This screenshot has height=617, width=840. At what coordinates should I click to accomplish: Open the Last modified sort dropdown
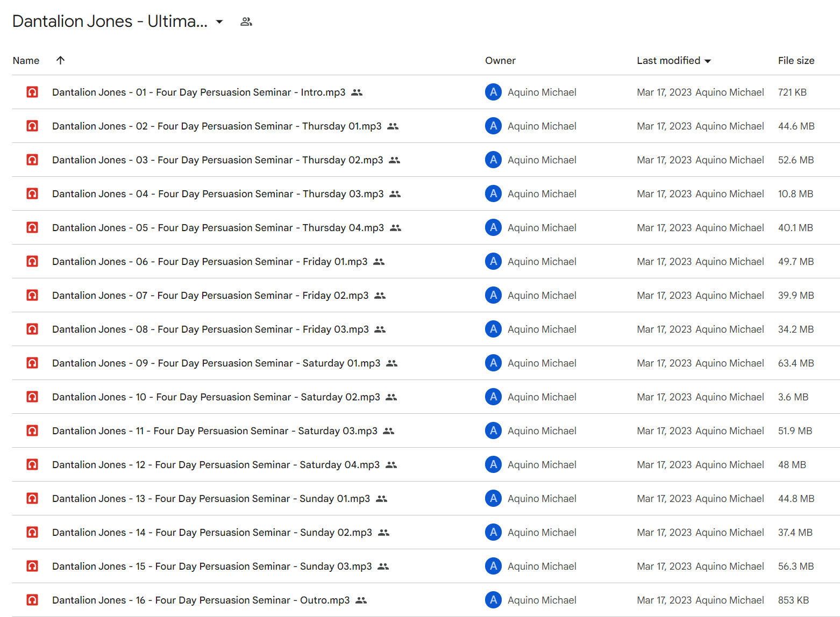point(708,61)
